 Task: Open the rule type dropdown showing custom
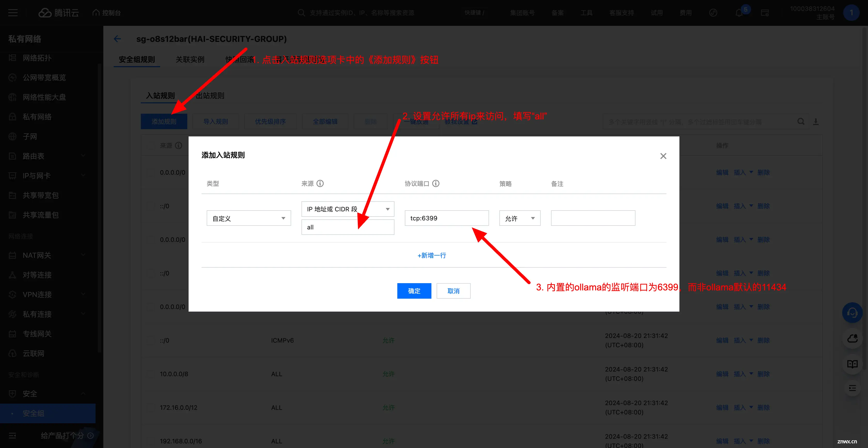(249, 218)
